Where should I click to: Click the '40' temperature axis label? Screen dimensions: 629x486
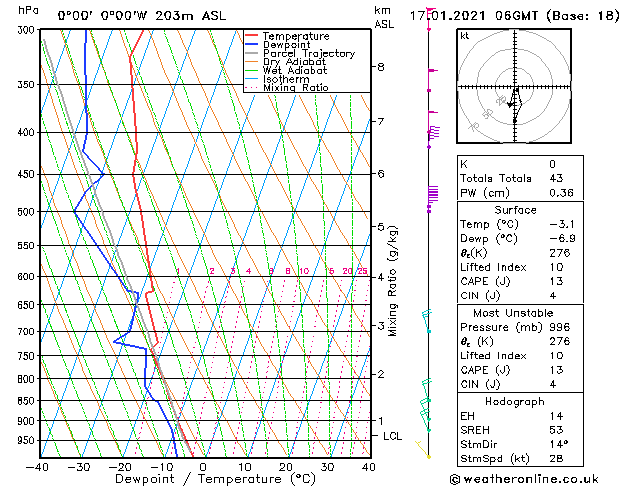(x=368, y=467)
